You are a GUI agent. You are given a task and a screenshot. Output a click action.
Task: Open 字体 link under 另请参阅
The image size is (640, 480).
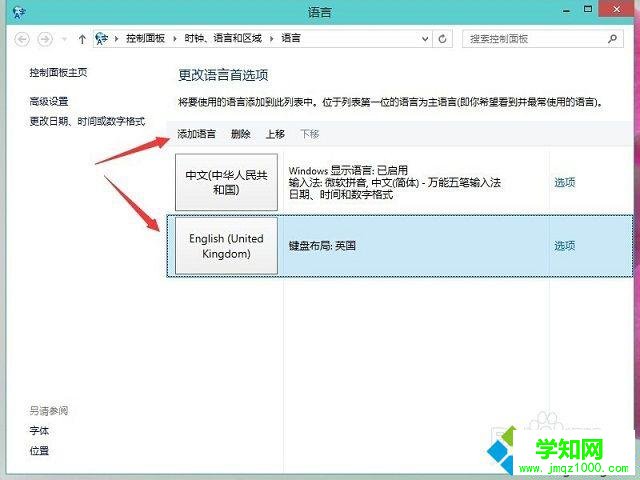coord(39,431)
